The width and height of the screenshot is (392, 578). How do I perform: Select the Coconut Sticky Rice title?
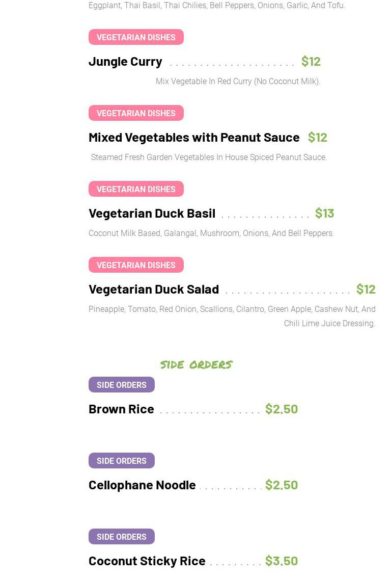pyautogui.click(x=147, y=561)
